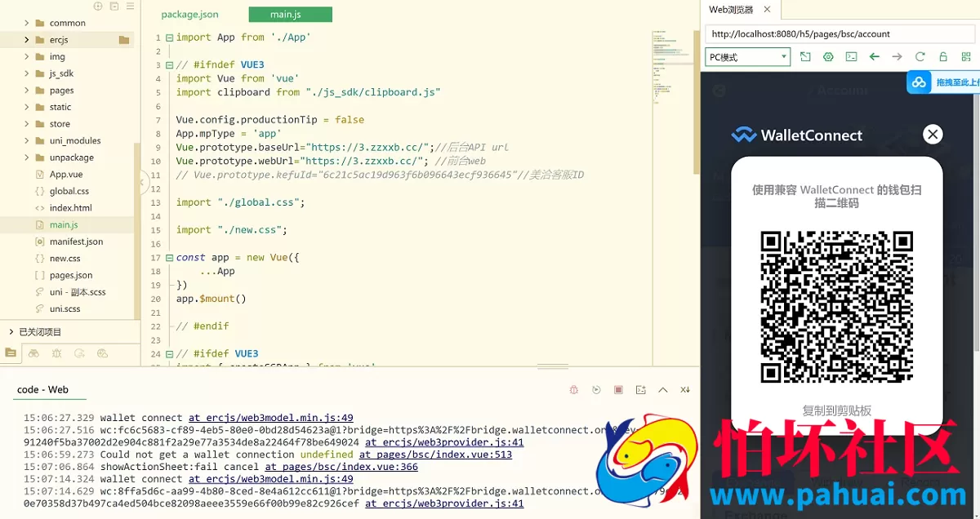980x519 pixels.
Task: Expand the js_sdk folder
Action: pos(27,73)
